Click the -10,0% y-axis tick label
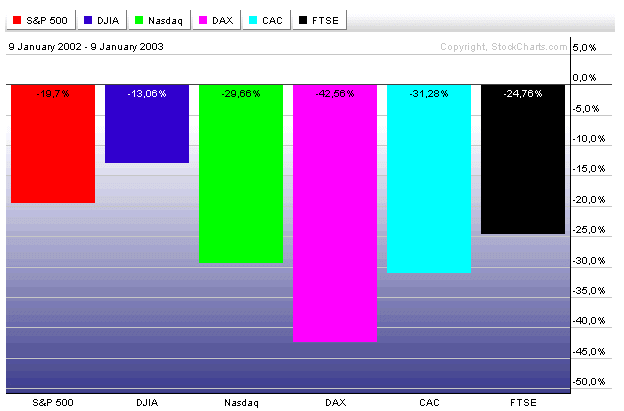624x411 pixels. (x=589, y=139)
